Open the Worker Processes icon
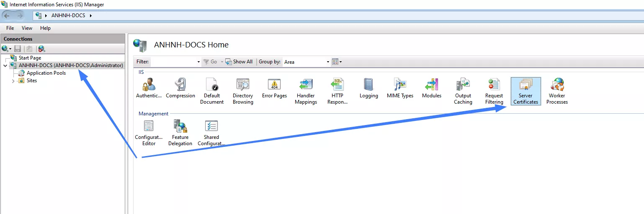Screen dimensions: 644x214 (x=557, y=86)
